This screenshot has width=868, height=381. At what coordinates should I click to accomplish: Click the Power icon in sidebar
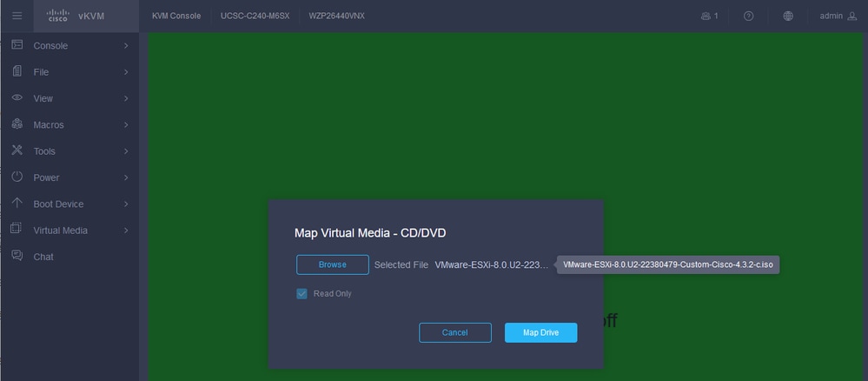pos(17,177)
